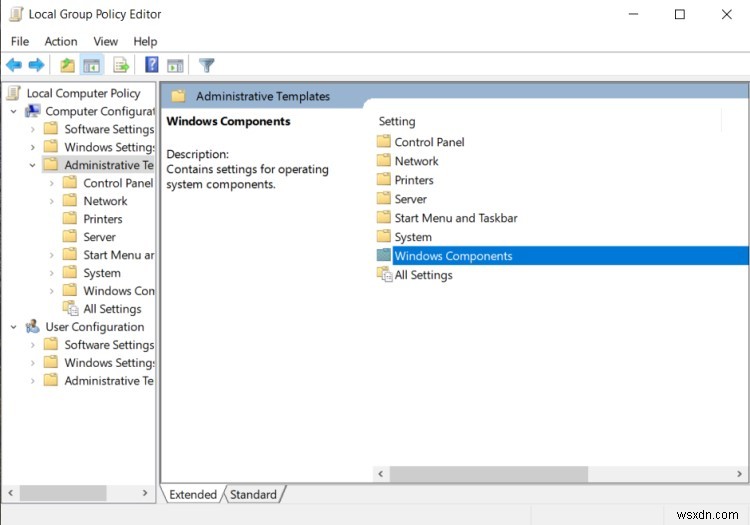Click right arrow of tree pane scrollbar
This screenshot has height=525, width=750.
pos(145,492)
